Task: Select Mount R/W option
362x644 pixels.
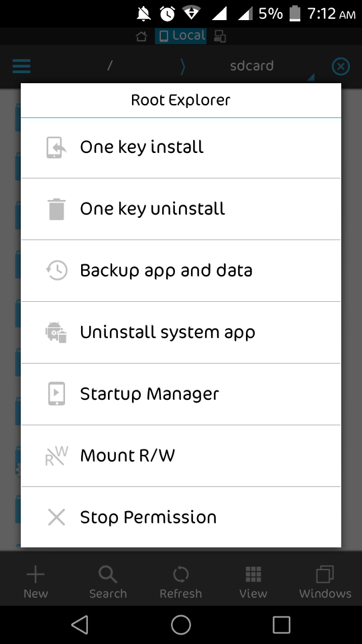Action: pyautogui.click(x=181, y=455)
